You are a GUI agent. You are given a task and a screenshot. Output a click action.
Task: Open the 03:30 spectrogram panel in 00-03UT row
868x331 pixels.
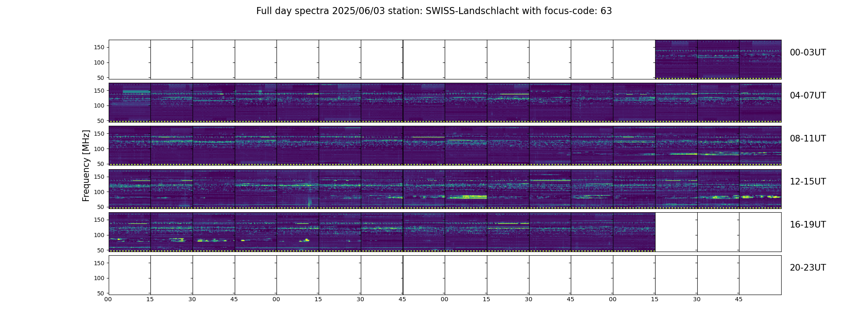[x=718, y=60]
